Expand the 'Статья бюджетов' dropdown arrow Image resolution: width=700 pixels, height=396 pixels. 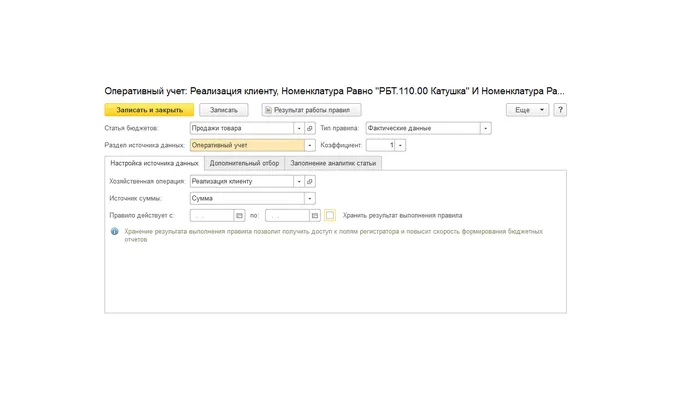(299, 128)
